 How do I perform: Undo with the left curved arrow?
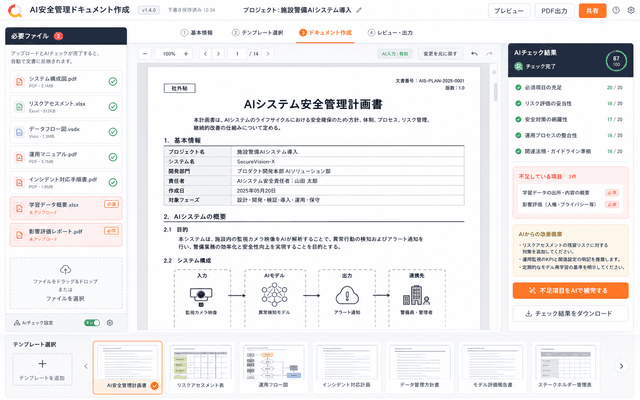(x=474, y=53)
